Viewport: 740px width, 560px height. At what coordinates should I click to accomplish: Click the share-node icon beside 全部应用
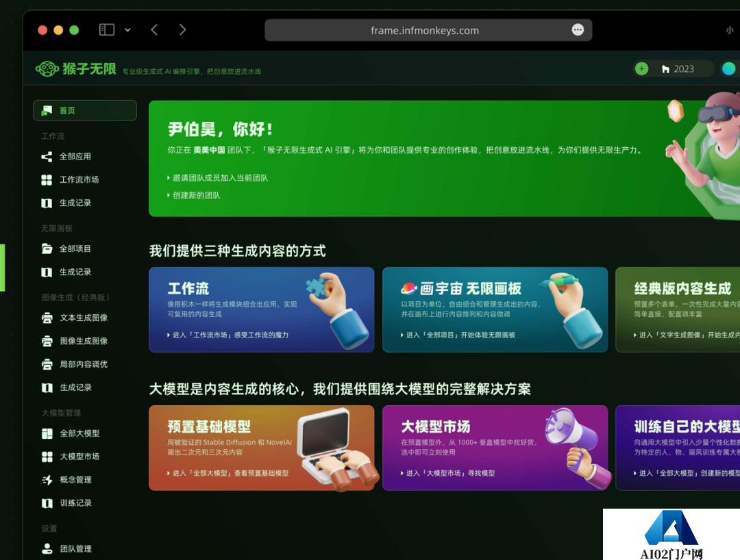tap(47, 157)
